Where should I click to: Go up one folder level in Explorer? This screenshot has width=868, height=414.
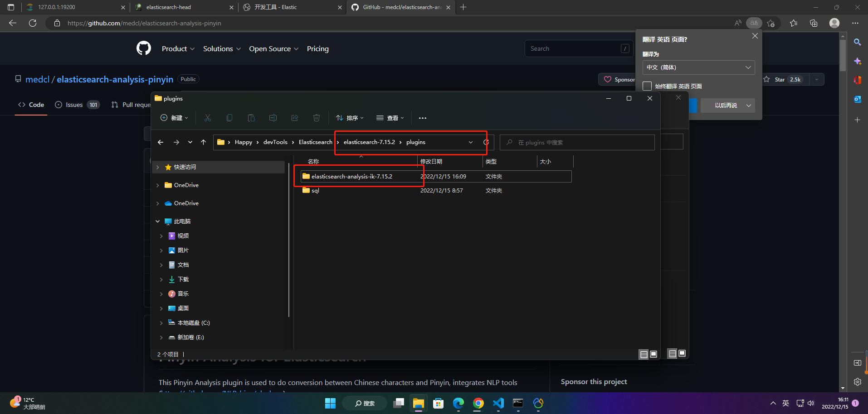click(x=204, y=142)
